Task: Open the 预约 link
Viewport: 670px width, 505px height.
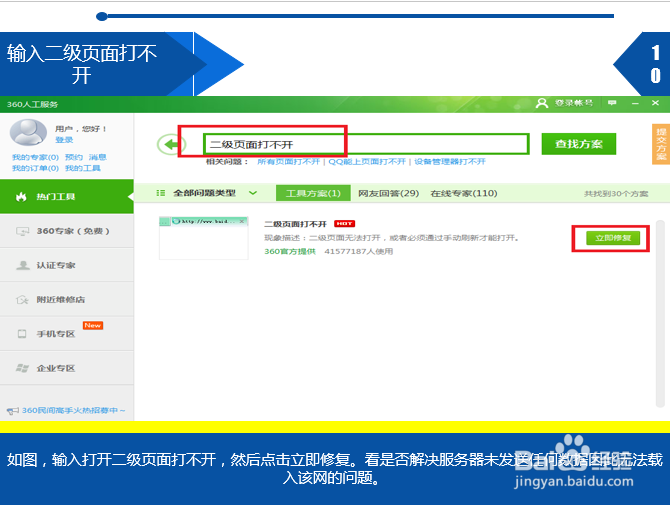Action: coord(73,157)
